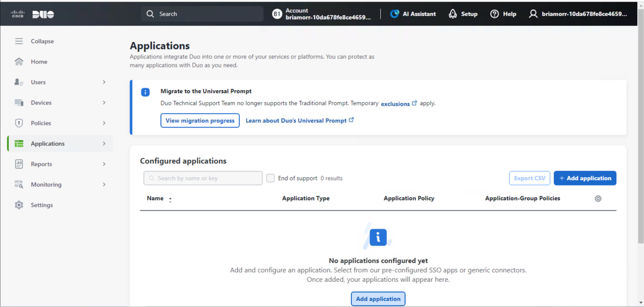Screen dimensions: 644x307
Task: Toggle the Name column sort order
Action: pos(170,198)
